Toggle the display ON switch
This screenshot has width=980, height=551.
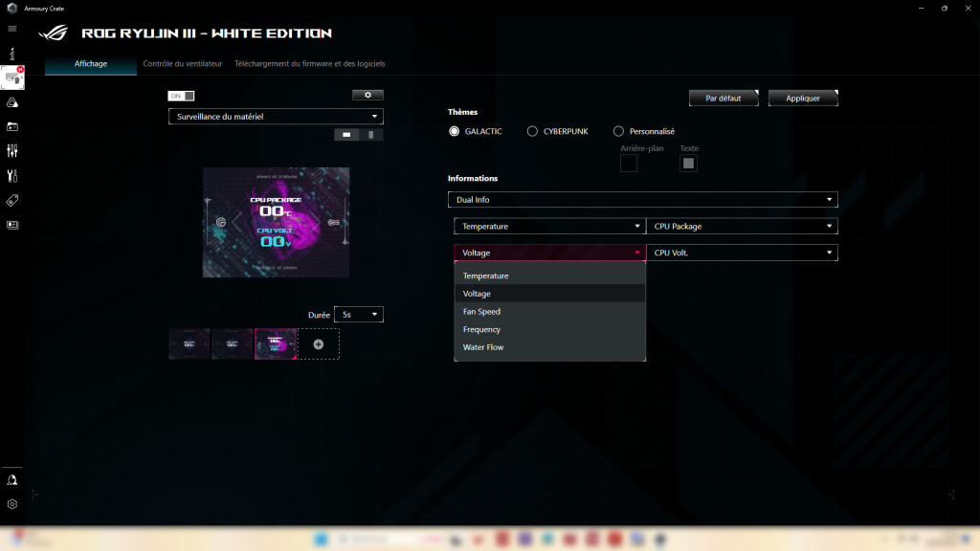[180, 95]
